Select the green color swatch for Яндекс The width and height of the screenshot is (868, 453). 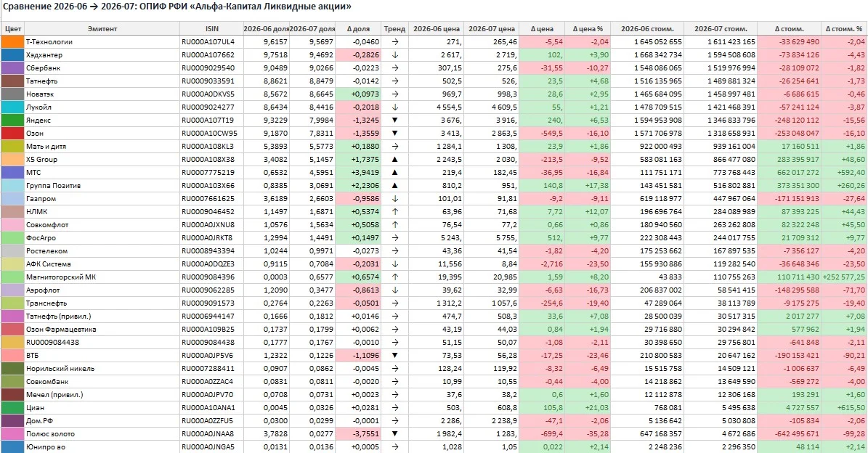(x=12, y=120)
